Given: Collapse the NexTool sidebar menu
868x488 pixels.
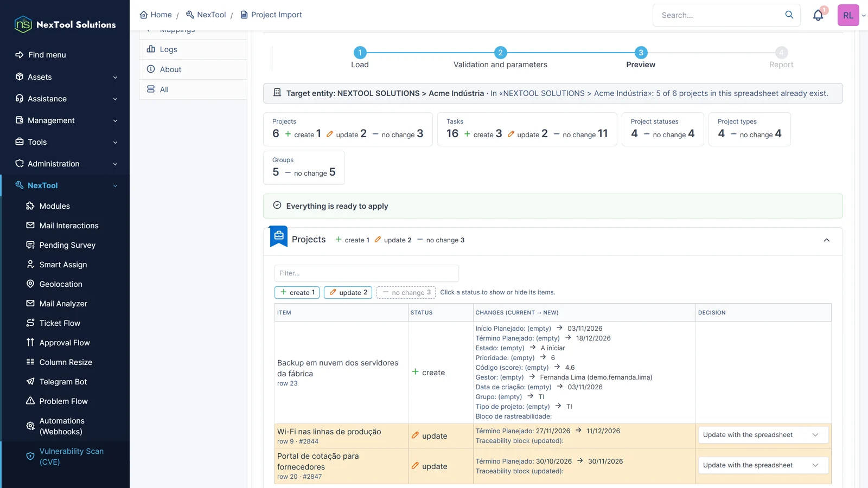Looking at the screenshot, I should (65, 185).
